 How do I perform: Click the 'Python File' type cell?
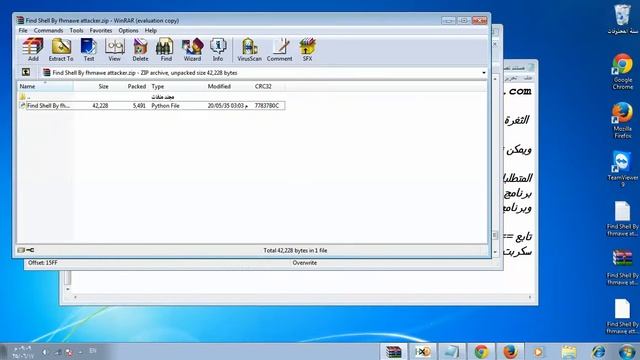(x=165, y=106)
